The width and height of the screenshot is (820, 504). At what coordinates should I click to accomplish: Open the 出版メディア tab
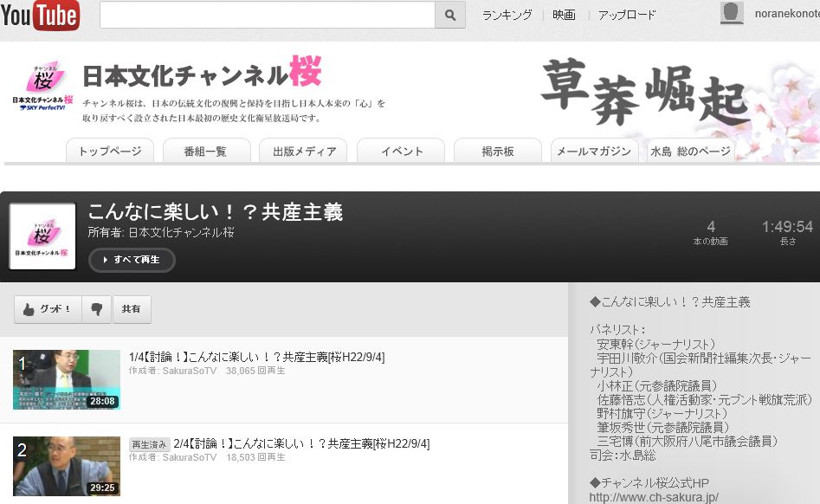(305, 151)
